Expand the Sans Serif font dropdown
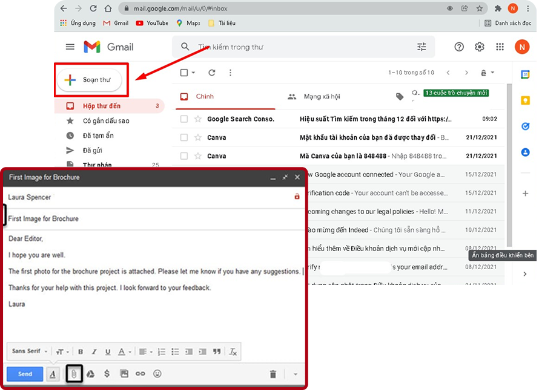539x392 pixels. tap(30, 351)
